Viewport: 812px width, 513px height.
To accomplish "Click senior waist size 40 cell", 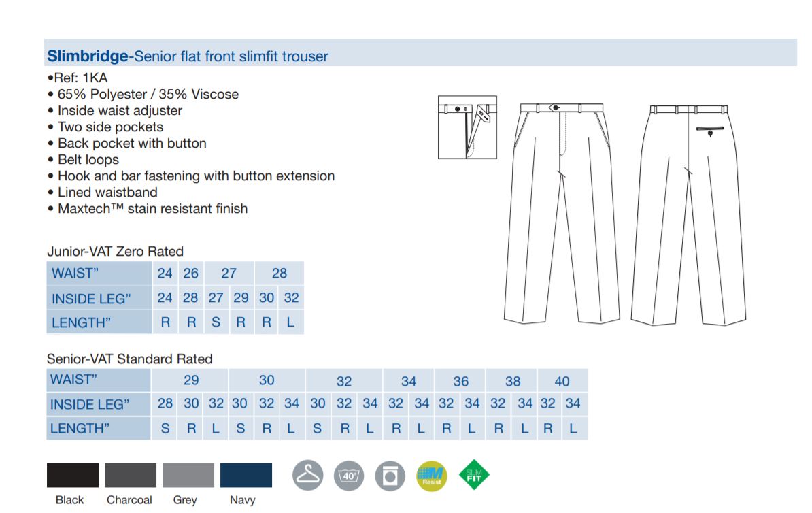I will [562, 381].
